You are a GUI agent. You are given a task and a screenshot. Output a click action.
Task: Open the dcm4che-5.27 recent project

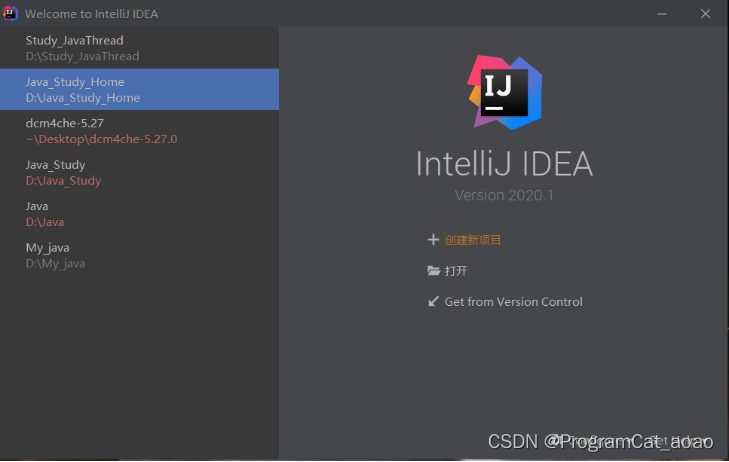coord(139,131)
